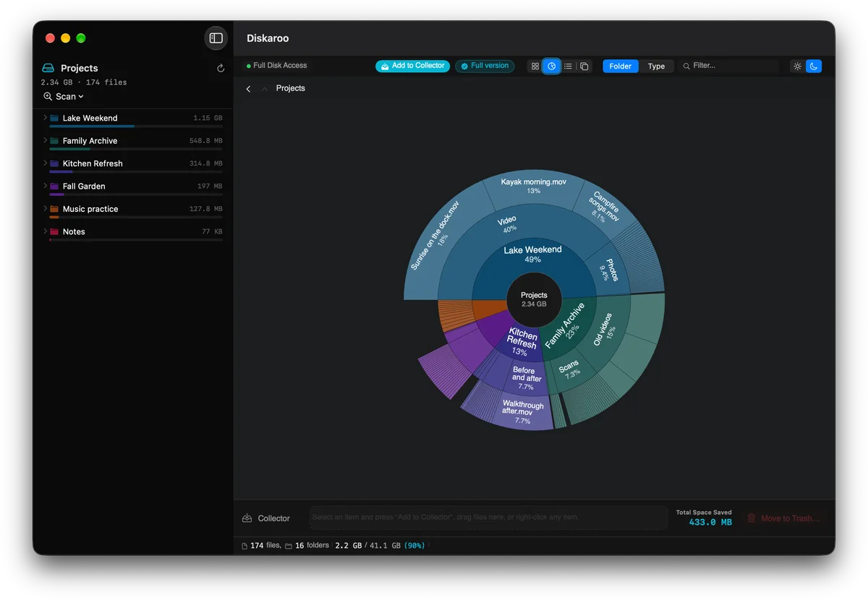
Task: Expand the Fall Garden folder
Action: (45, 187)
